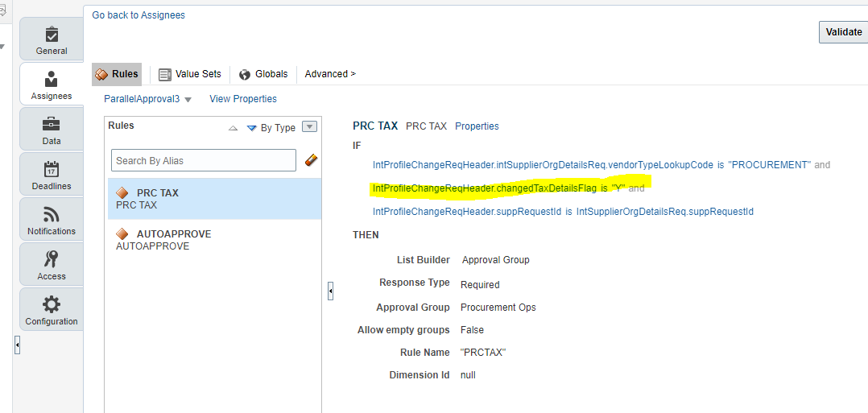Collapse the Rules list panel splitter

coord(330,290)
